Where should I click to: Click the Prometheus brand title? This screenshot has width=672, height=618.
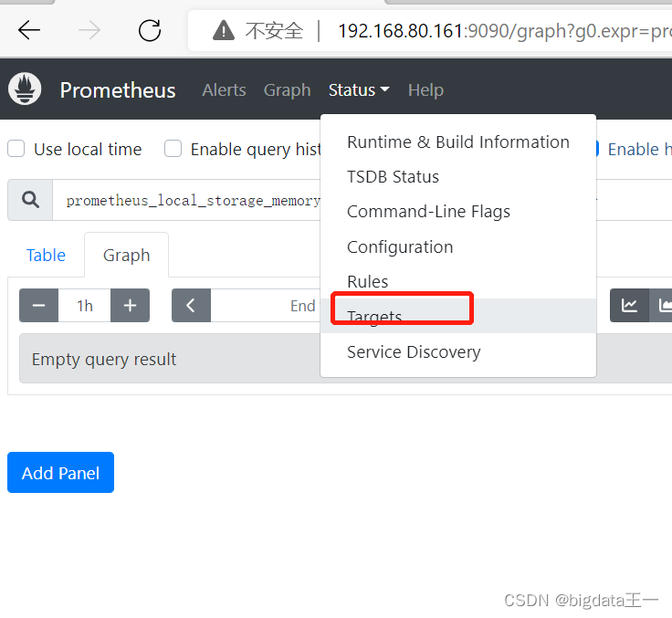[118, 90]
